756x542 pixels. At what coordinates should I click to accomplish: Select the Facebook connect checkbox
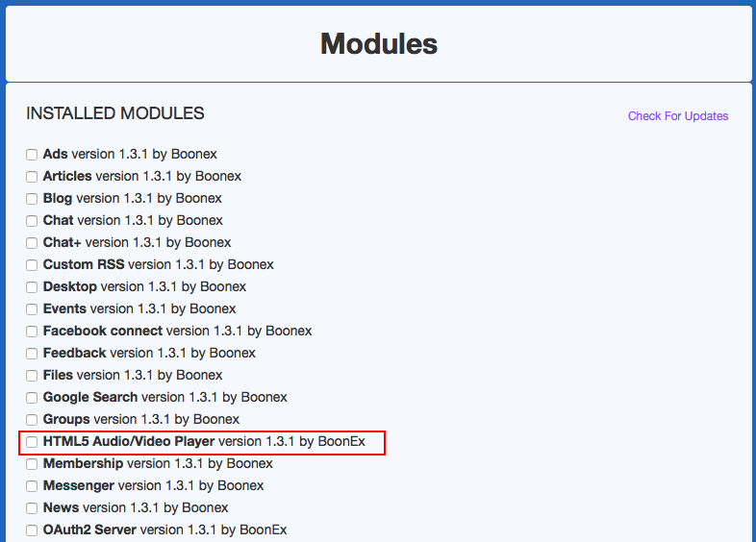pyautogui.click(x=32, y=332)
